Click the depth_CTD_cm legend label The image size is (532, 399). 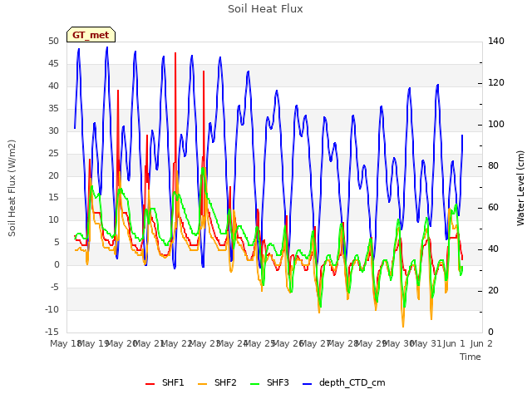tap(352, 382)
